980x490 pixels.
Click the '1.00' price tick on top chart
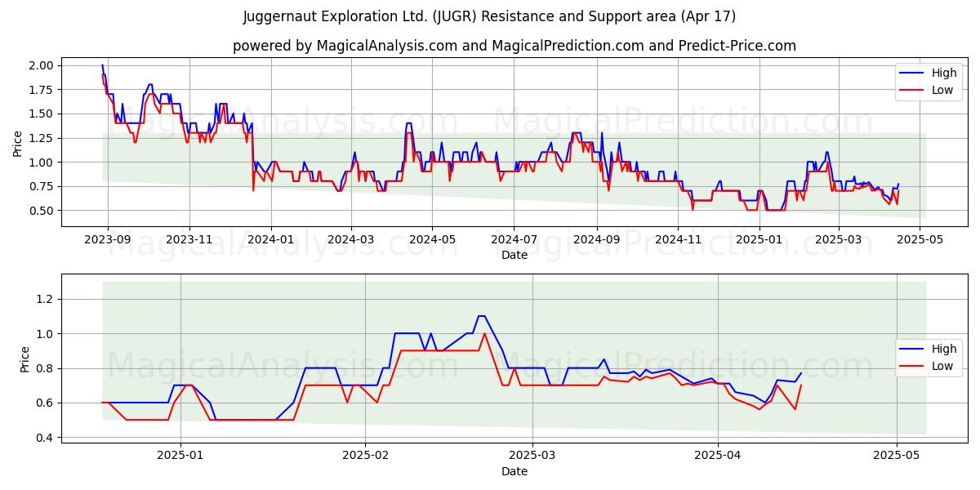(x=42, y=163)
